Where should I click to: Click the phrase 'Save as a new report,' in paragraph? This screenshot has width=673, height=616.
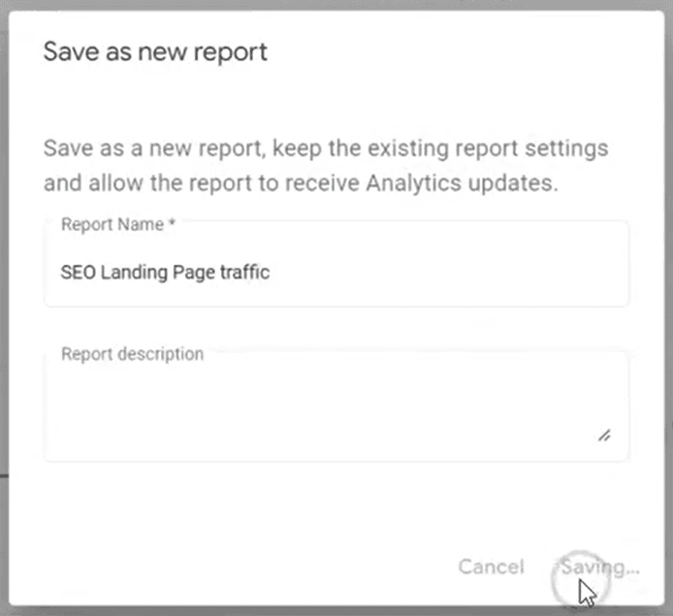click(x=155, y=149)
